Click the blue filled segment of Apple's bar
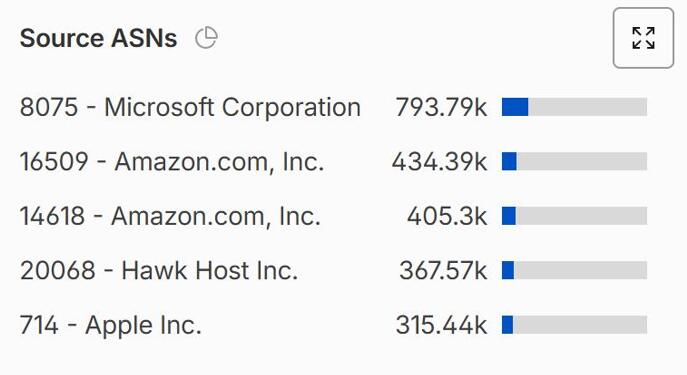 507,325
